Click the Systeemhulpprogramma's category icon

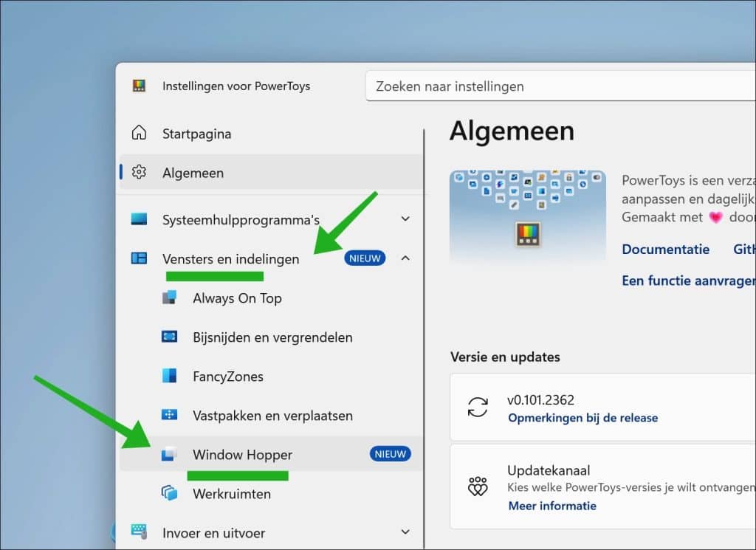139,219
